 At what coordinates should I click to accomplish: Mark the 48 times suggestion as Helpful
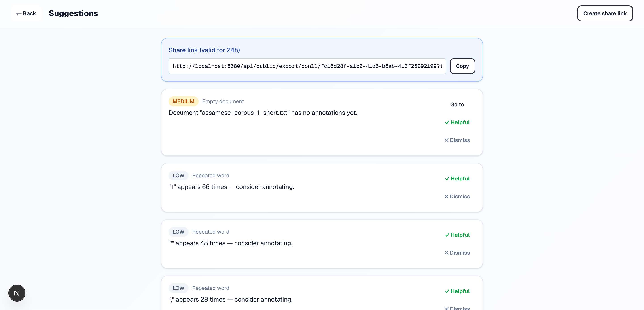[457, 235]
